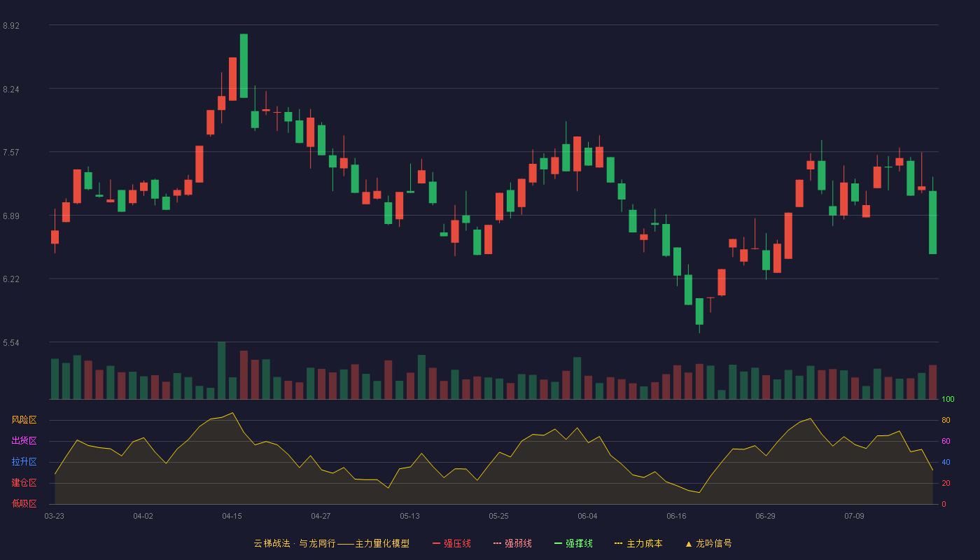Click the 05-13 date label
The image size is (980, 560).
pos(409,516)
